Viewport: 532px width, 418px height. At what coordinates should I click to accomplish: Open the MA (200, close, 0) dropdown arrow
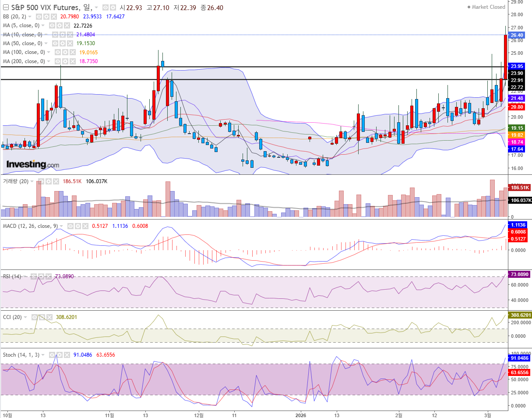click(49, 61)
